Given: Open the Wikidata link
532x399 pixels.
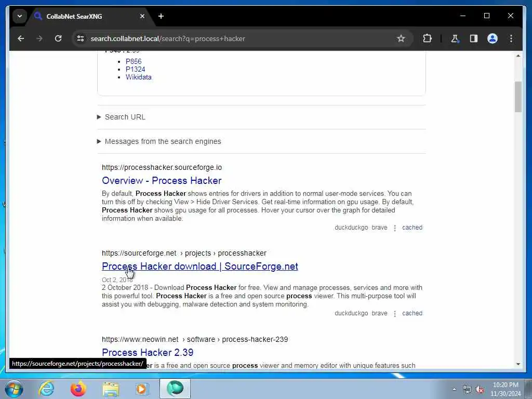Looking at the screenshot, I should (138, 77).
